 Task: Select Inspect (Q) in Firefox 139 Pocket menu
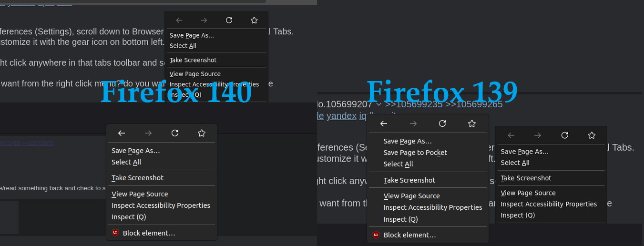tap(400, 219)
